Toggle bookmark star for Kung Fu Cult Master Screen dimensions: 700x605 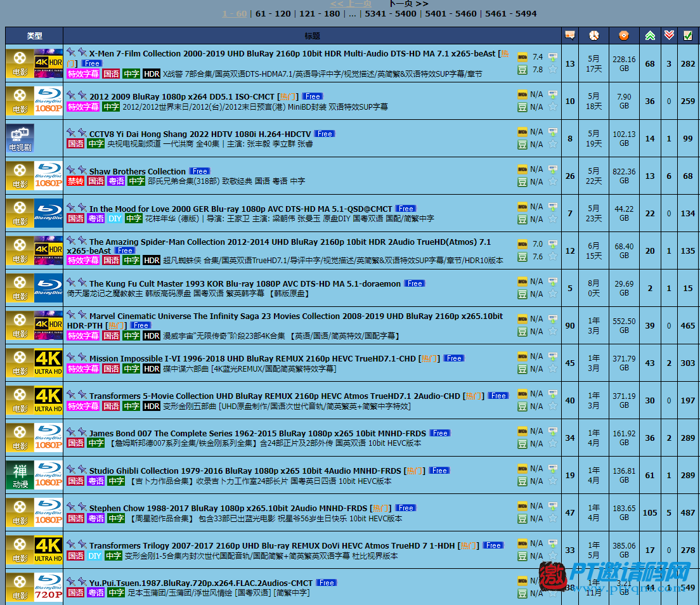pos(553,294)
